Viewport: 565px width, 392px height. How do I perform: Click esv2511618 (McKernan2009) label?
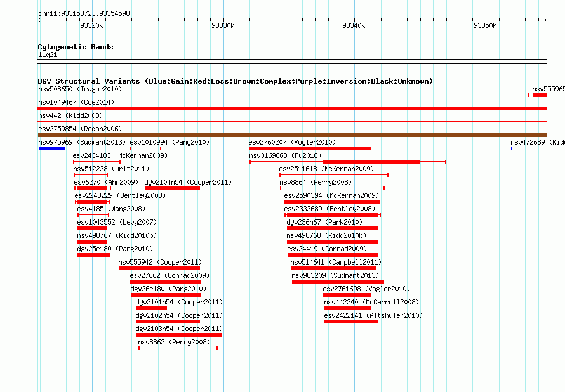[326, 169]
